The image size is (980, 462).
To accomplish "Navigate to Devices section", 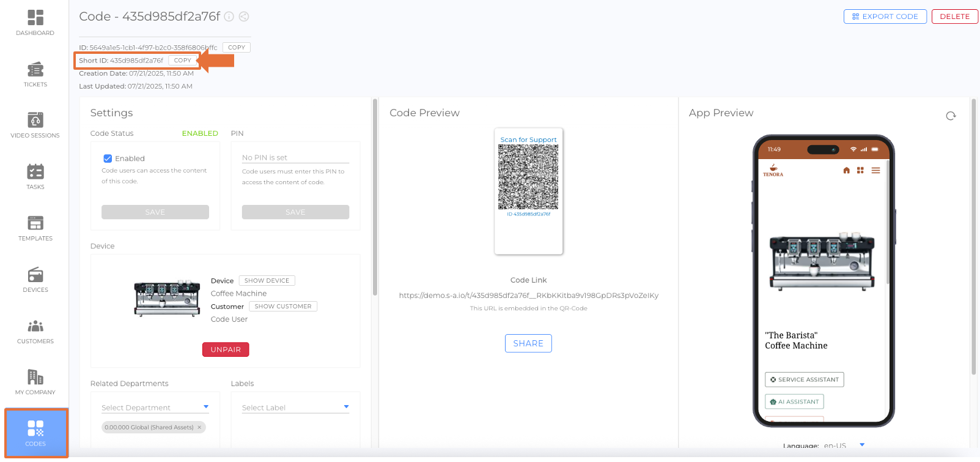I will (35, 279).
